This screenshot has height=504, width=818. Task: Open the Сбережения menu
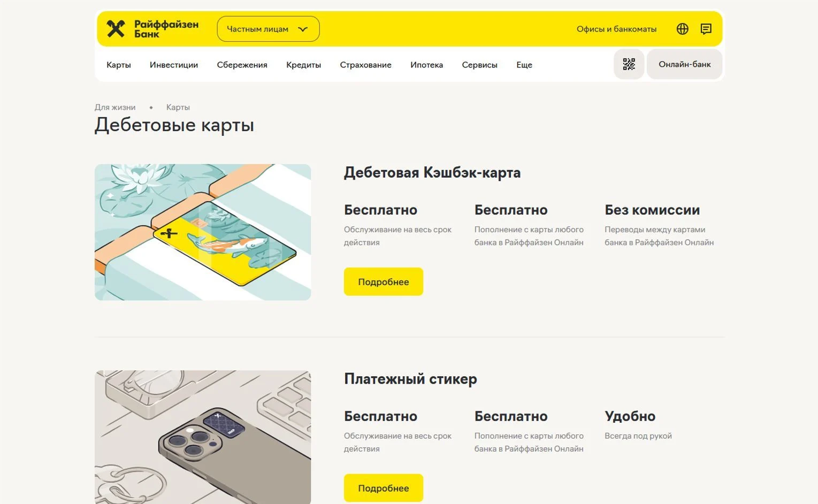point(242,65)
